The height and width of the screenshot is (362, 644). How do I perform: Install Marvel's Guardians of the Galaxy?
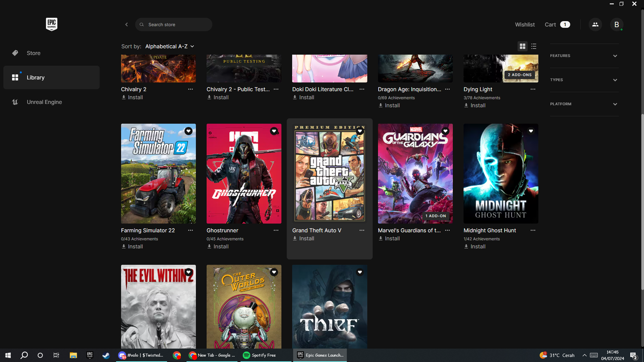pos(389,239)
